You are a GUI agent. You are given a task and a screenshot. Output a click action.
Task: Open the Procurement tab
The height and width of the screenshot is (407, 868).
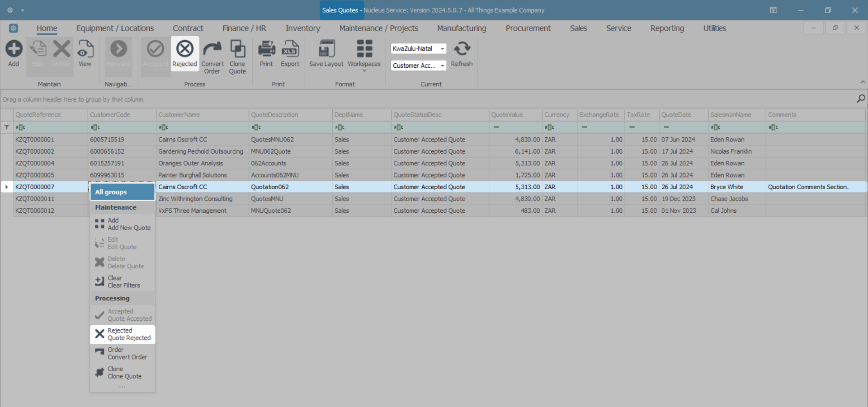tap(528, 28)
